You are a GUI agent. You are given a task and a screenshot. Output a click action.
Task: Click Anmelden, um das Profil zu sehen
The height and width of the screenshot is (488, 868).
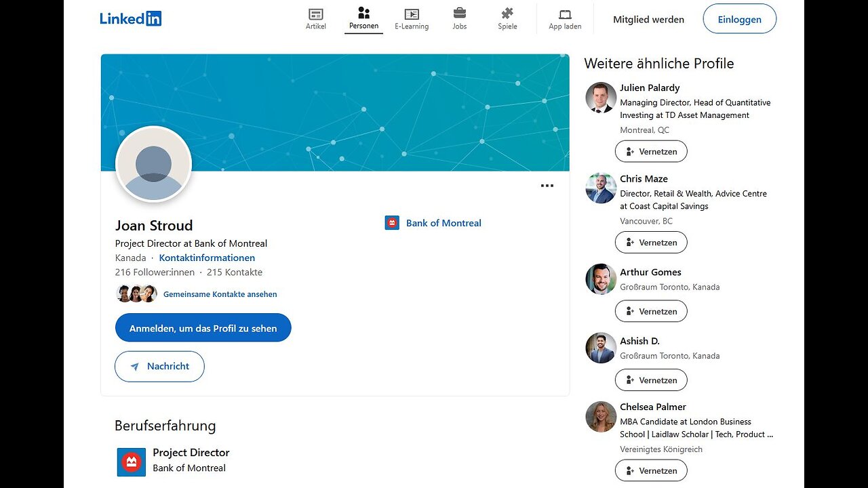click(x=203, y=328)
